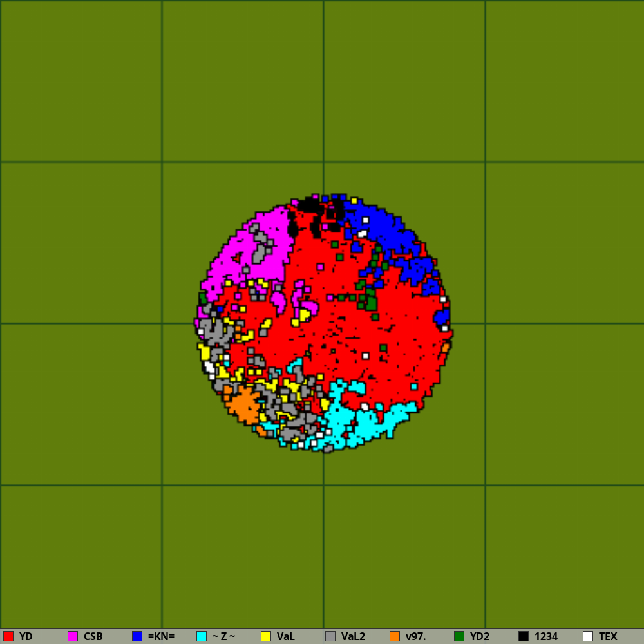The height and width of the screenshot is (644, 644).
Task: Click the green YD2 legend swatch
Action: pyautogui.click(x=459, y=636)
